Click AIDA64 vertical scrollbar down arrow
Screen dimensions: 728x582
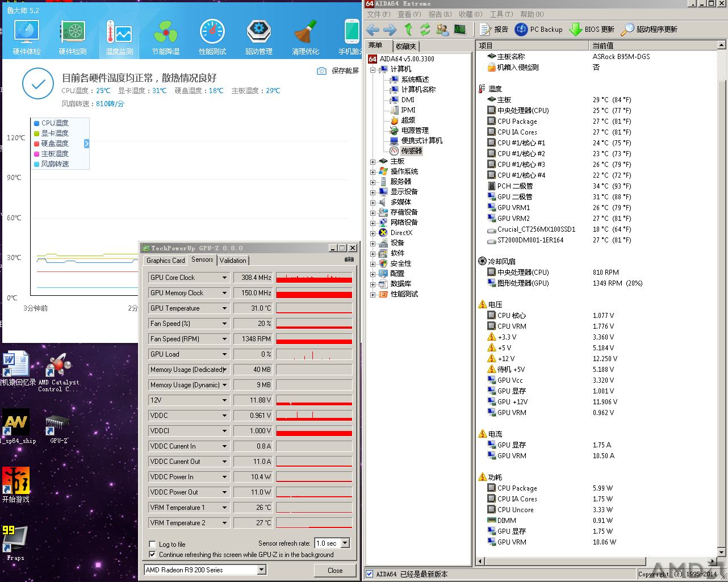(x=722, y=552)
